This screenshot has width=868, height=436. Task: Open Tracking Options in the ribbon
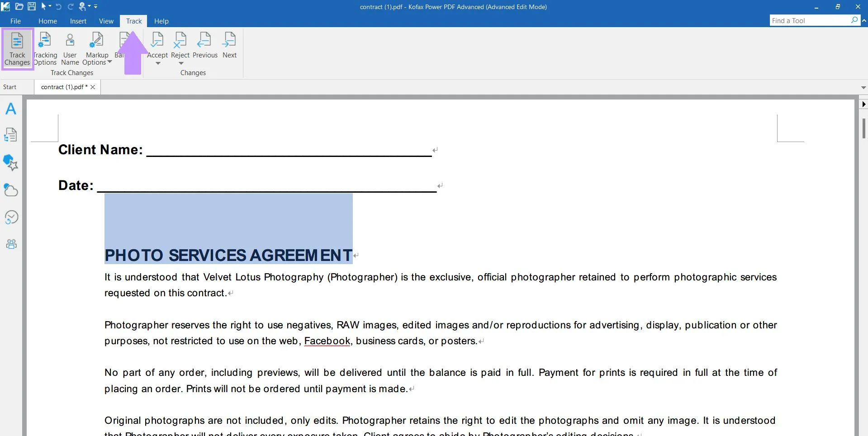[45, 48]
